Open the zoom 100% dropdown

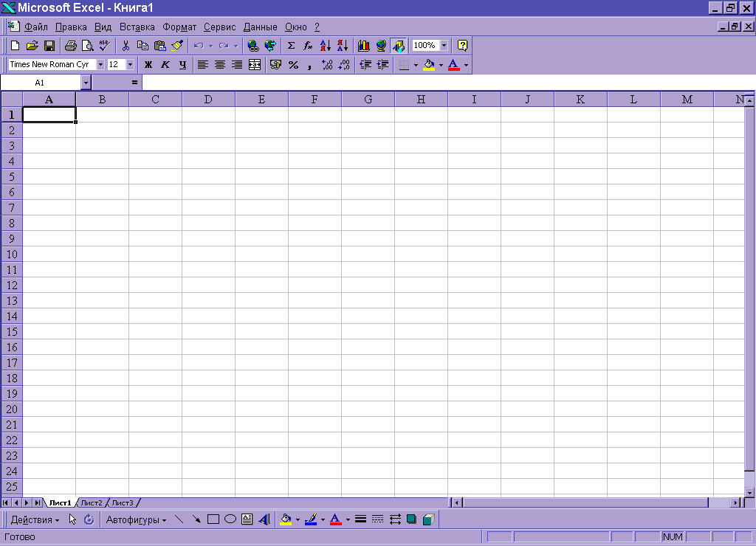pyautogui.click(x=444, y=45)
